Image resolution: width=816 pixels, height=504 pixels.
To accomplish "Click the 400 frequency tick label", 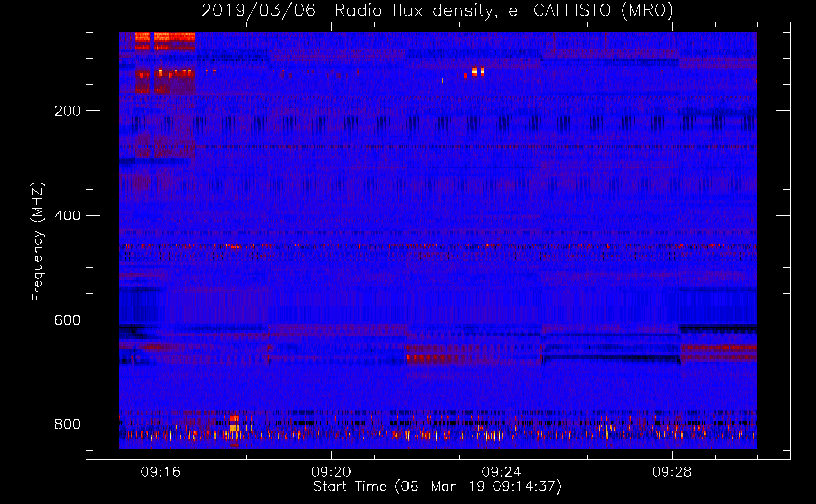I will coord(68,216).
